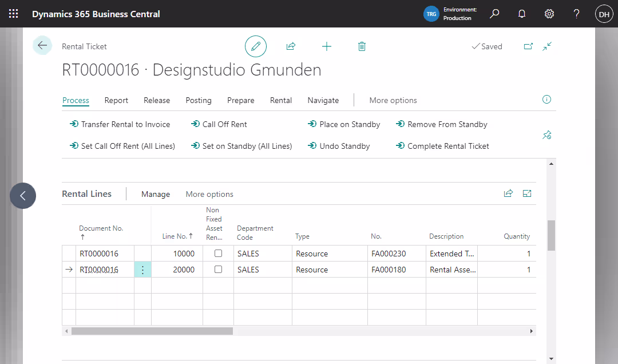618x364 pixels.
Task: Toggle Non Fixed Asset checkbox for line 10000
Action: (219, 254)
